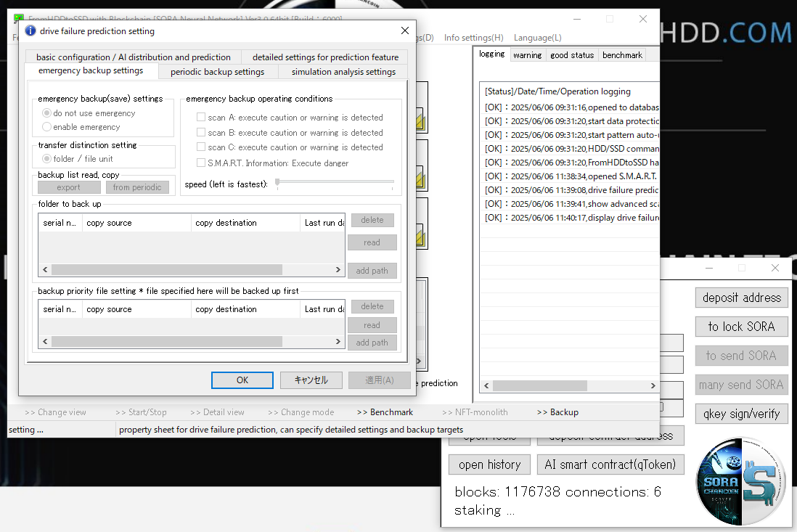The height and width of the screenshot is (532, 797).
Task: Confirm the dialog with OK
Action: pos(242,380)
